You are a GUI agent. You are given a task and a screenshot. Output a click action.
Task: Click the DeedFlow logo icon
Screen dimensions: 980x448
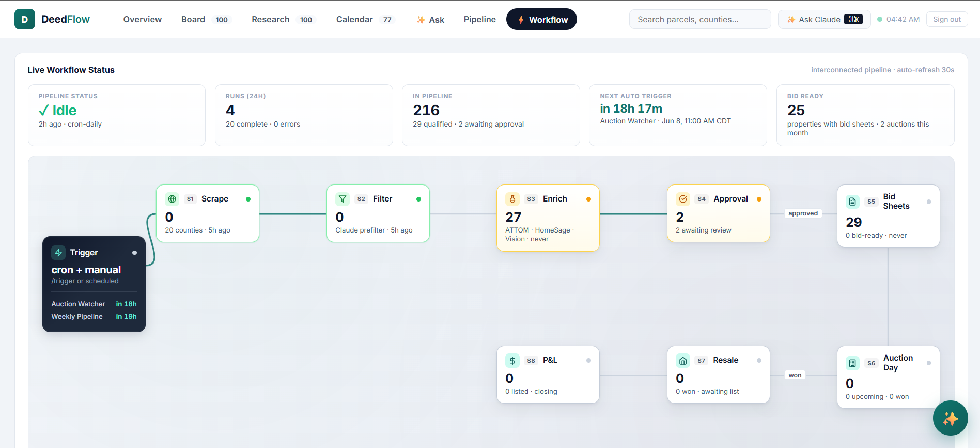point(25,19)
